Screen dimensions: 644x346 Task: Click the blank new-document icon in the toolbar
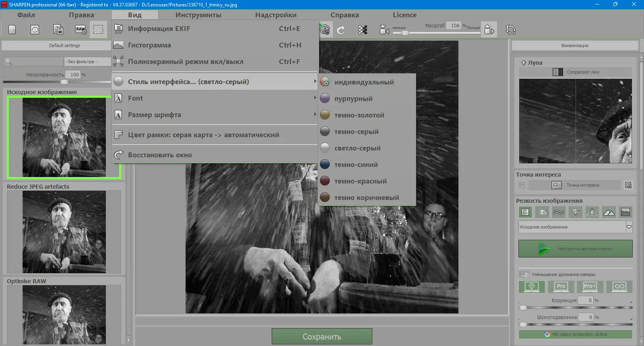[x=12, y=30]
